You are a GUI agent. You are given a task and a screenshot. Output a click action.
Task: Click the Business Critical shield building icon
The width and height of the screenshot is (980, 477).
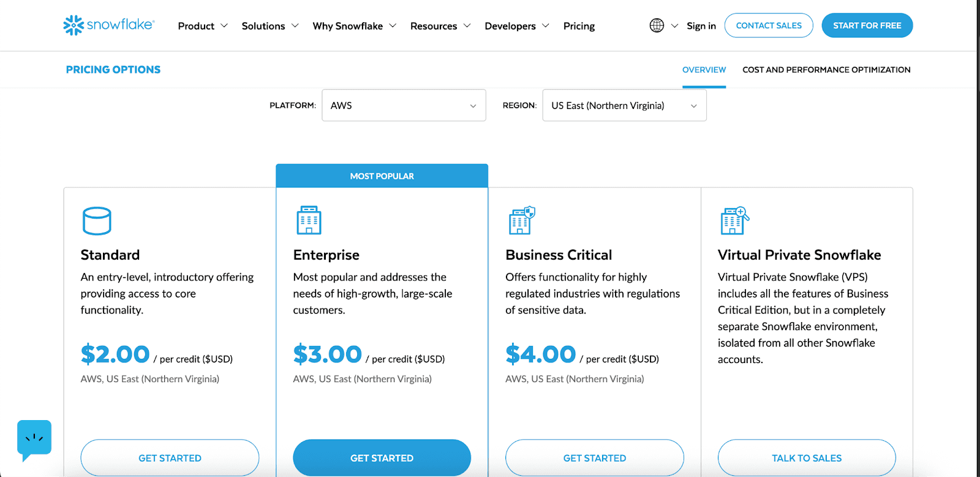[522, 220]
